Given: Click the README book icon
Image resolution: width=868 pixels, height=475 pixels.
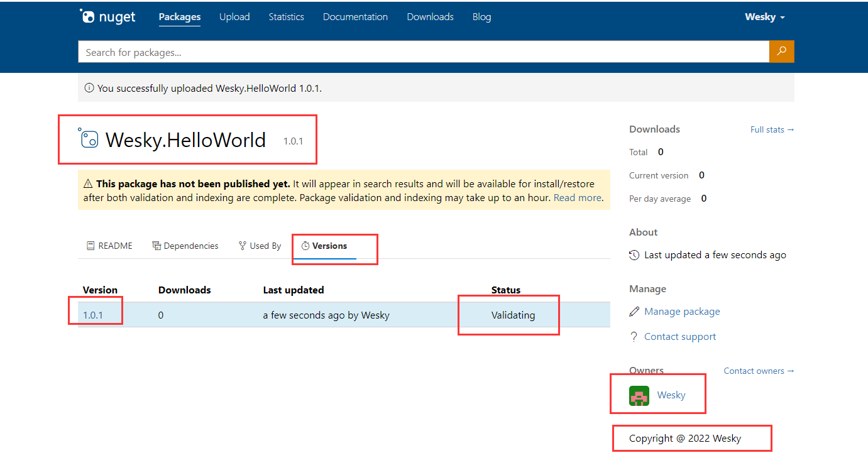Looking at the screenshot, I should coord(91,246).
